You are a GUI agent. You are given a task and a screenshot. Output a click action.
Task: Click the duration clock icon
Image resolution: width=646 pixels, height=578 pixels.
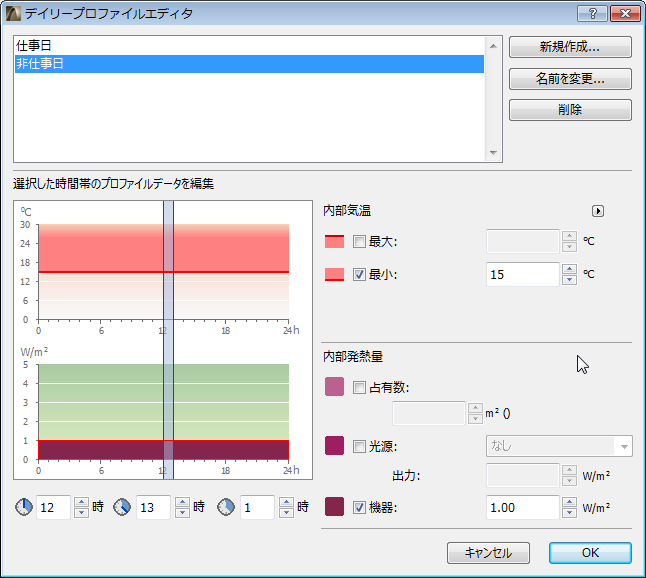tap(226, 507)
